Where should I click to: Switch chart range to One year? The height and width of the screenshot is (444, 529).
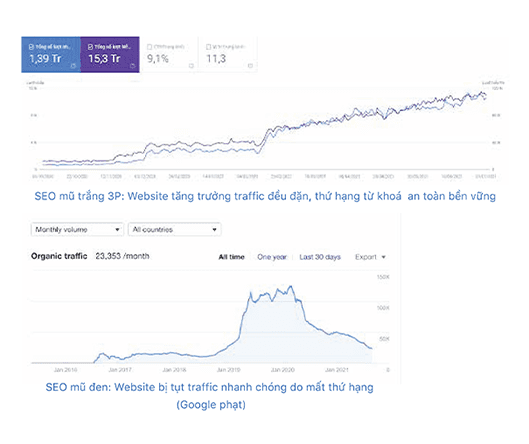click(x=272, y=257)
